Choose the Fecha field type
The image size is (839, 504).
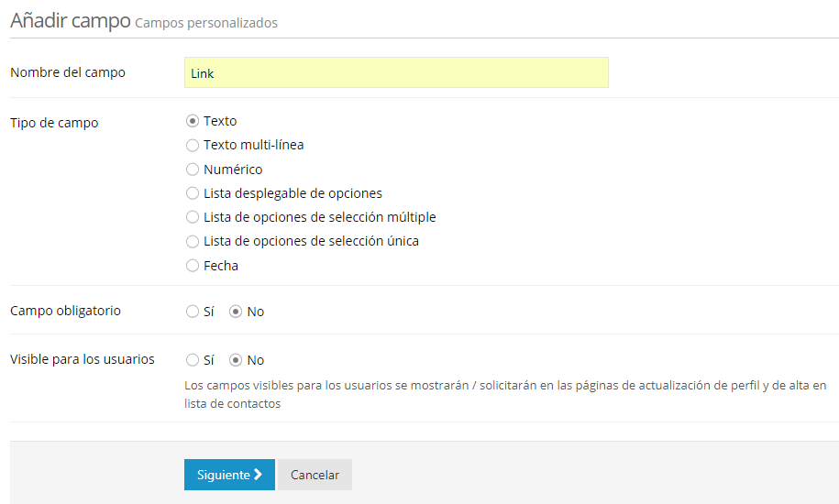[x=193, y=266]
